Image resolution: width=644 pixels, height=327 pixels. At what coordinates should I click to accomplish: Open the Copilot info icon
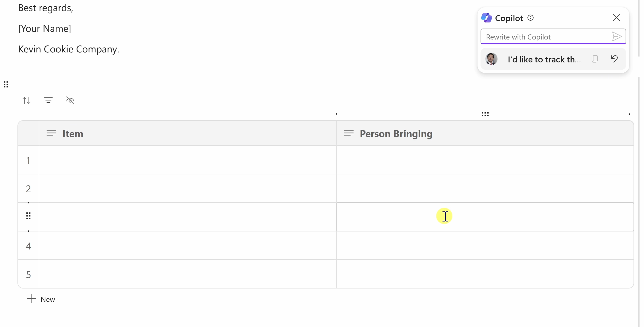click(530, 18)
